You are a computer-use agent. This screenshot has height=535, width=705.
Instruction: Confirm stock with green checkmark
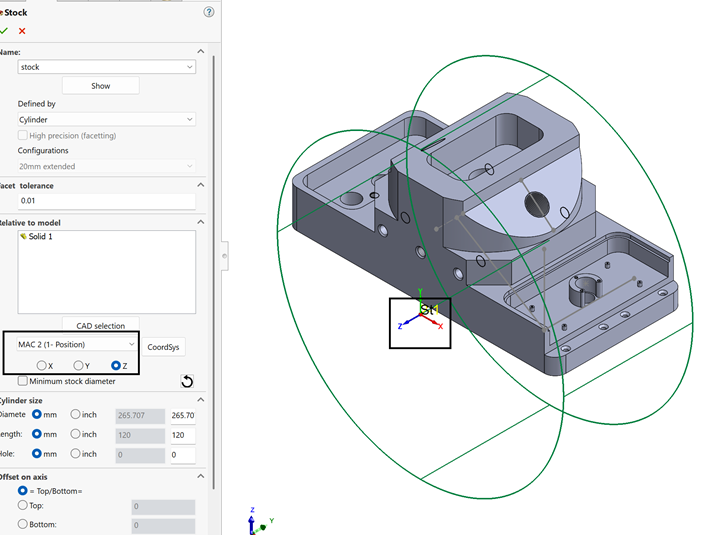[x=4, y=31]
